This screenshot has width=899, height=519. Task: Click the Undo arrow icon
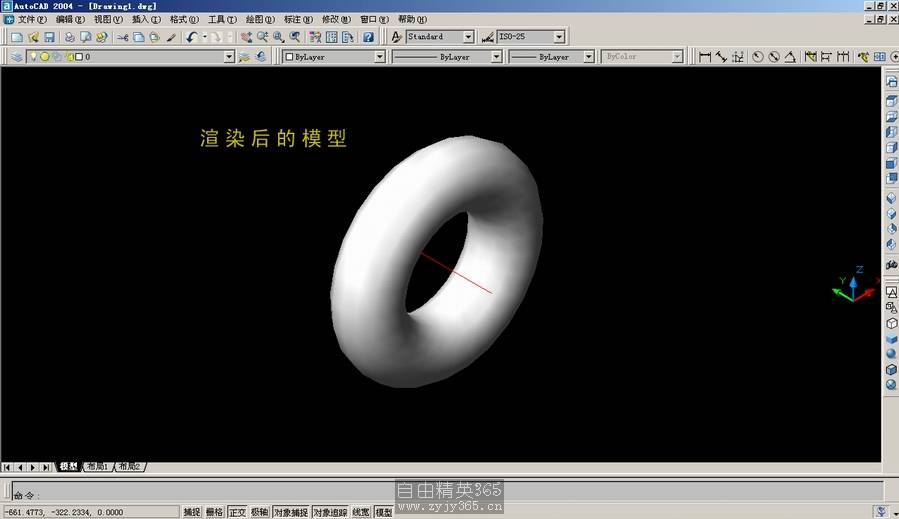tap(190, 37)
